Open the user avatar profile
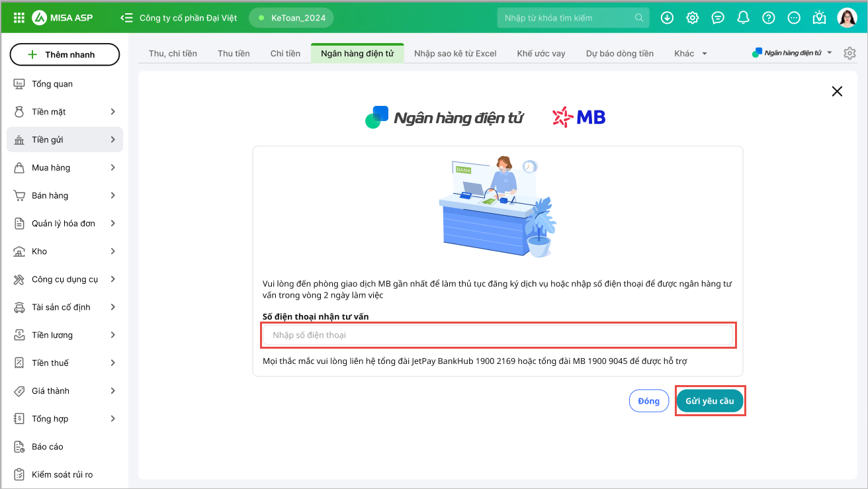Screen dimensions: 868x489 pyautogui.click(x=847, y=18)
